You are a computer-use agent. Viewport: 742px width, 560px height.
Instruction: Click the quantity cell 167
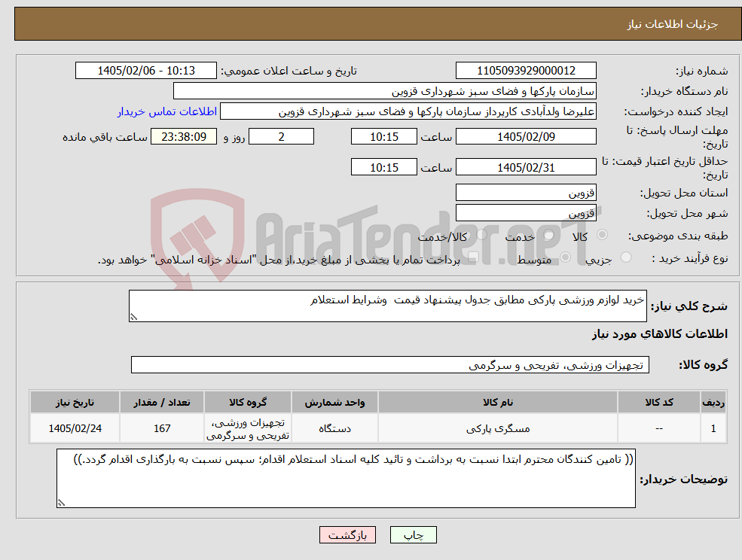(x=162, y=428)
